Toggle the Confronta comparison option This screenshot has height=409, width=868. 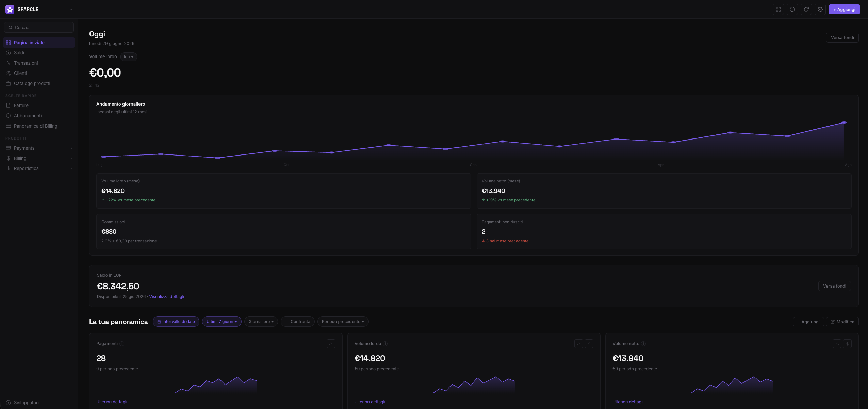(x=298, y=322)
